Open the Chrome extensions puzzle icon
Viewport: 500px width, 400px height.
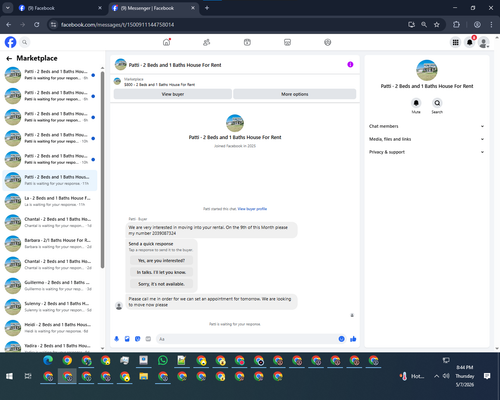tap(456, 25)
